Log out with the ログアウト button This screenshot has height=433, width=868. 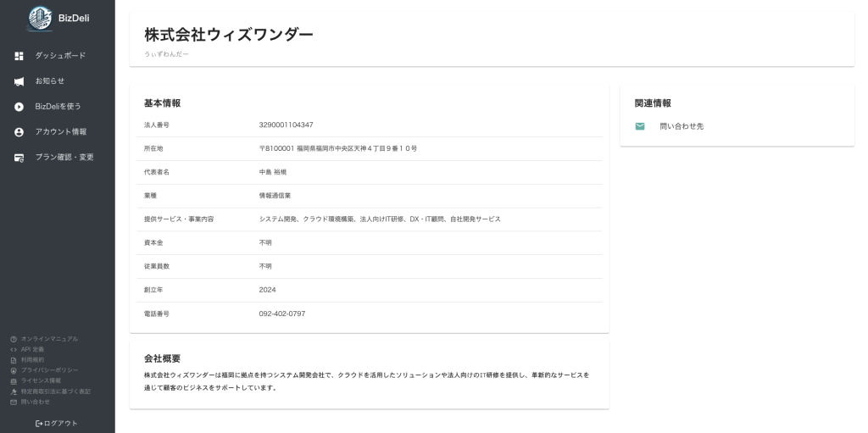click(x=57, y=424)
